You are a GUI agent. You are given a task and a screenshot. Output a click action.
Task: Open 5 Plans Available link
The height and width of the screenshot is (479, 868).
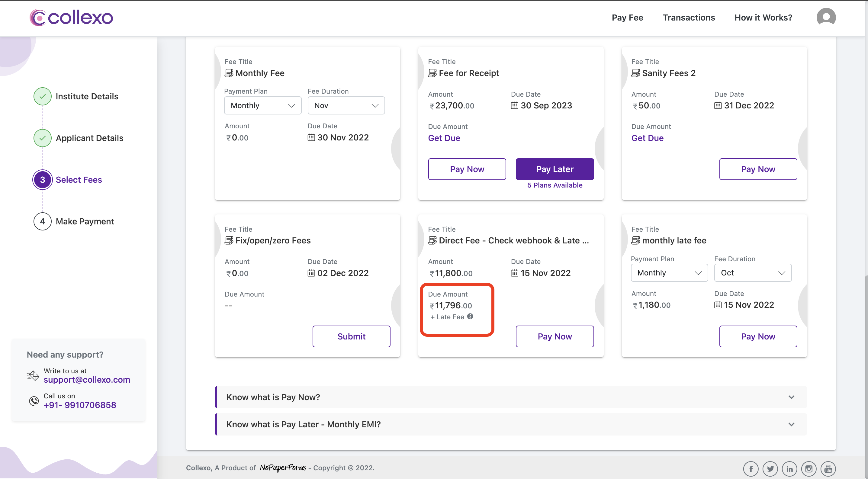(x=555, y=185)
